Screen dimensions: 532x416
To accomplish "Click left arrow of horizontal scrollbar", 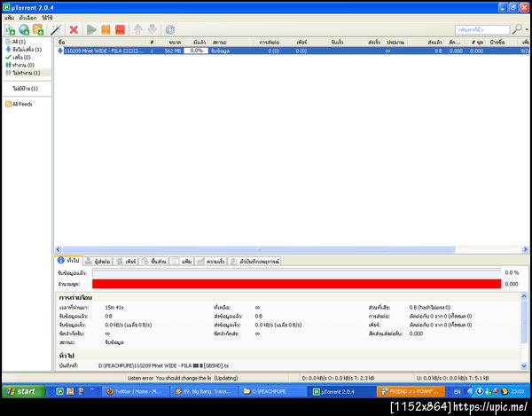I will [58, 249].
